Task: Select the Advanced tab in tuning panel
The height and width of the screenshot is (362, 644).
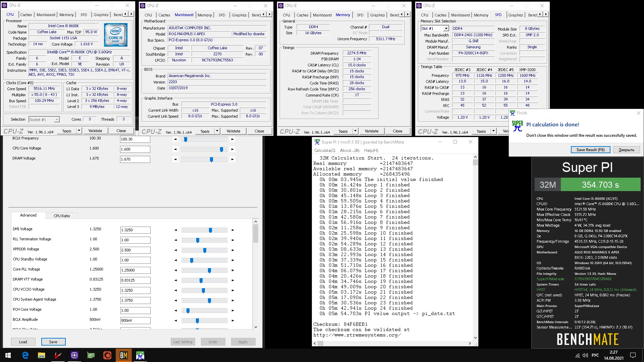Action: (x=28, y=215)
